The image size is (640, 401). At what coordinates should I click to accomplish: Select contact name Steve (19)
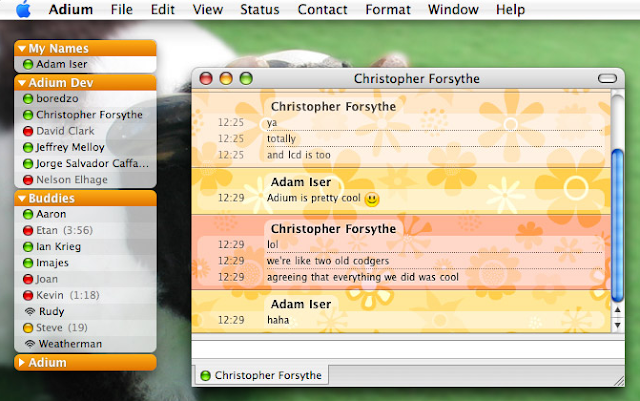point(62,328)
